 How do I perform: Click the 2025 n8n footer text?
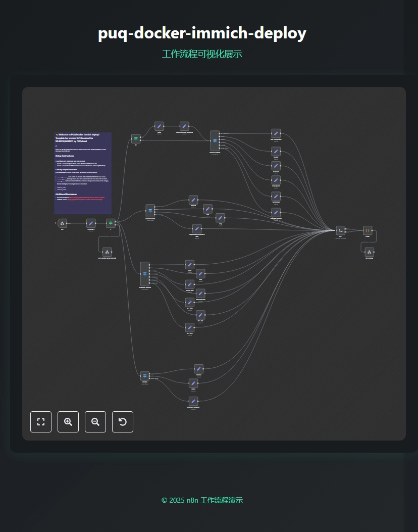pos(202,500)
